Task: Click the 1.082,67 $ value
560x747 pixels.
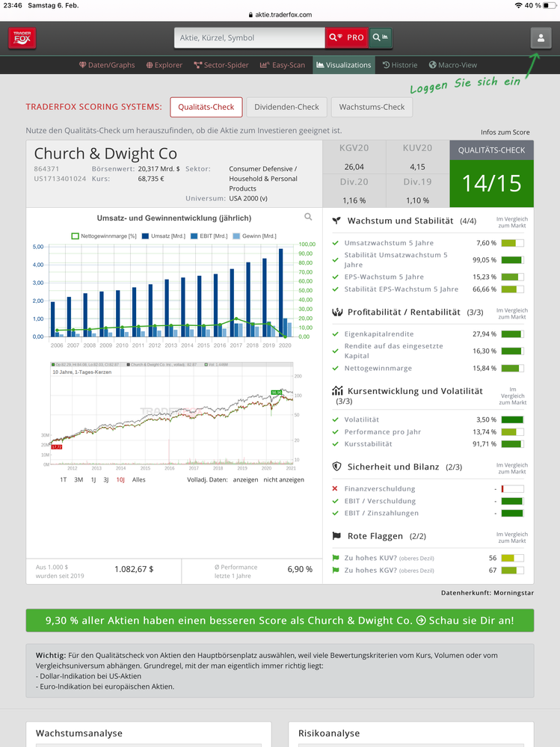Action: point(134,569)
